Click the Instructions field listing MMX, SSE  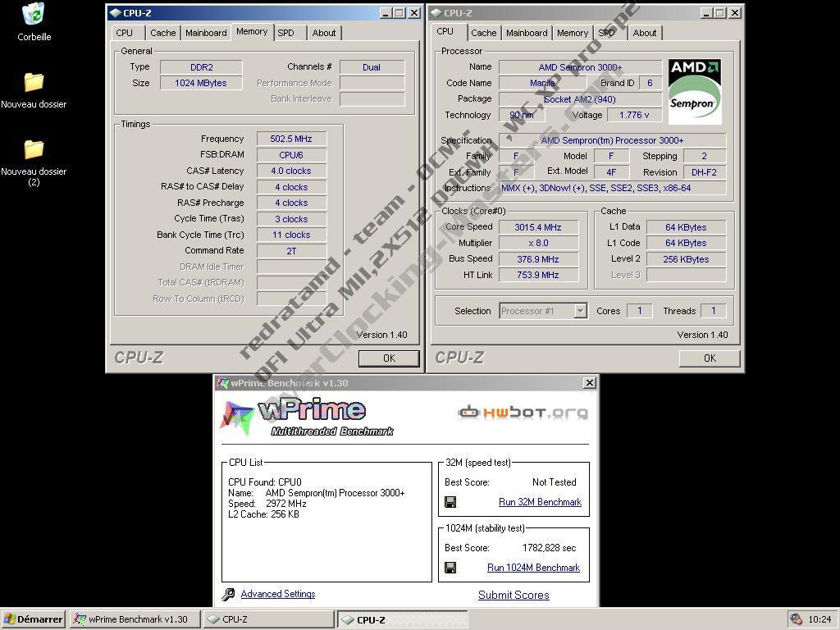point(612,188)
